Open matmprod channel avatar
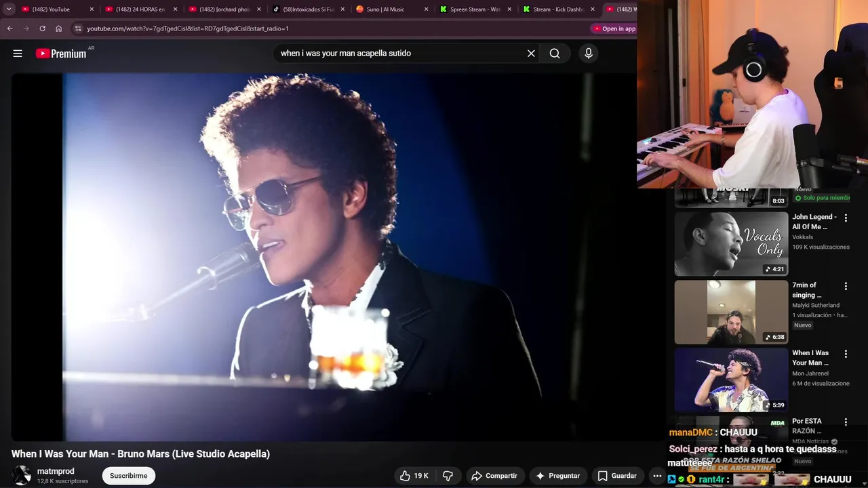 coord(22,476)
